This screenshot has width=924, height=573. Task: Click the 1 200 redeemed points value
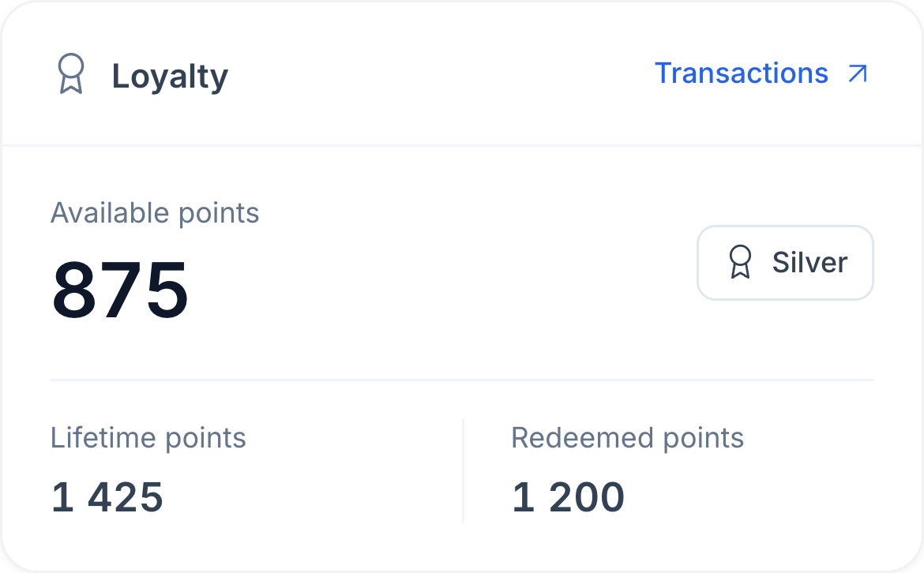[x=568, y=497]
